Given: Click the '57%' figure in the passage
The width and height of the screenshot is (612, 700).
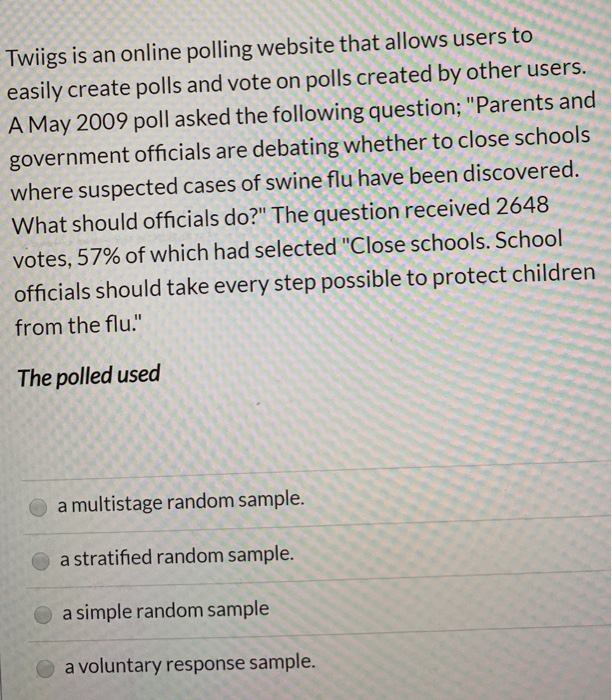Looking at the screenshot, I should tap(98, 257).
